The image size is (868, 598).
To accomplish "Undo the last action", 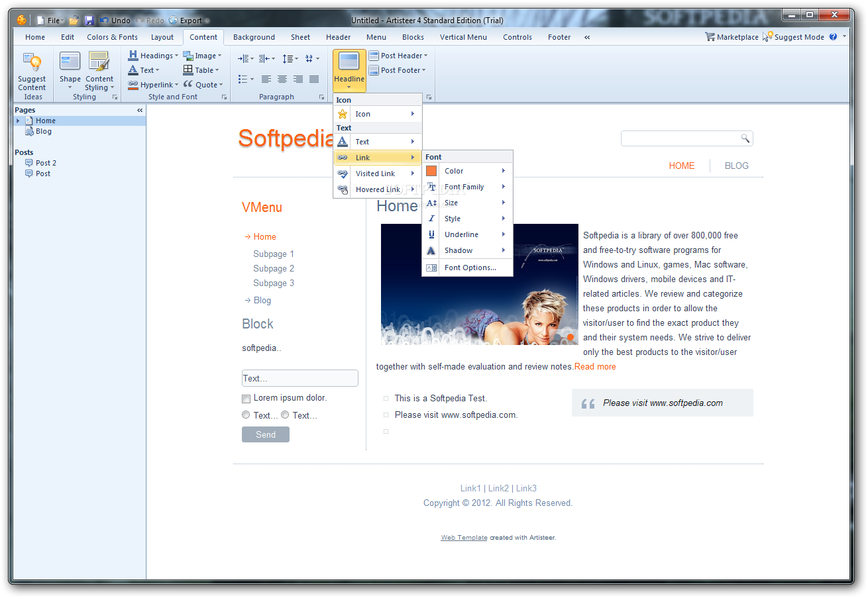I will coord(115,21).
